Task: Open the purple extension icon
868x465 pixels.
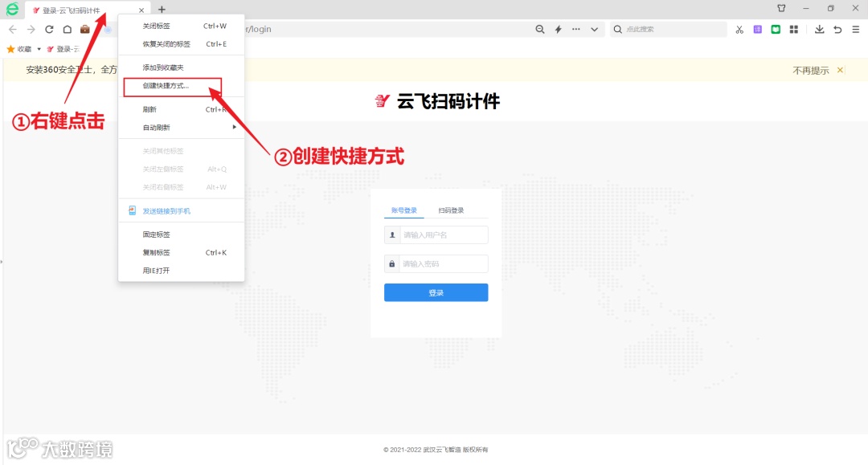Action: tap(757, 29)
